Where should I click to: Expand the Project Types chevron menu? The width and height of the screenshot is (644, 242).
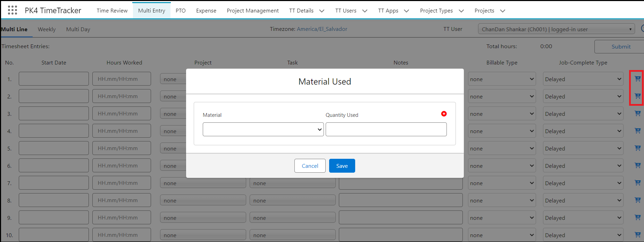pos(461,11)
